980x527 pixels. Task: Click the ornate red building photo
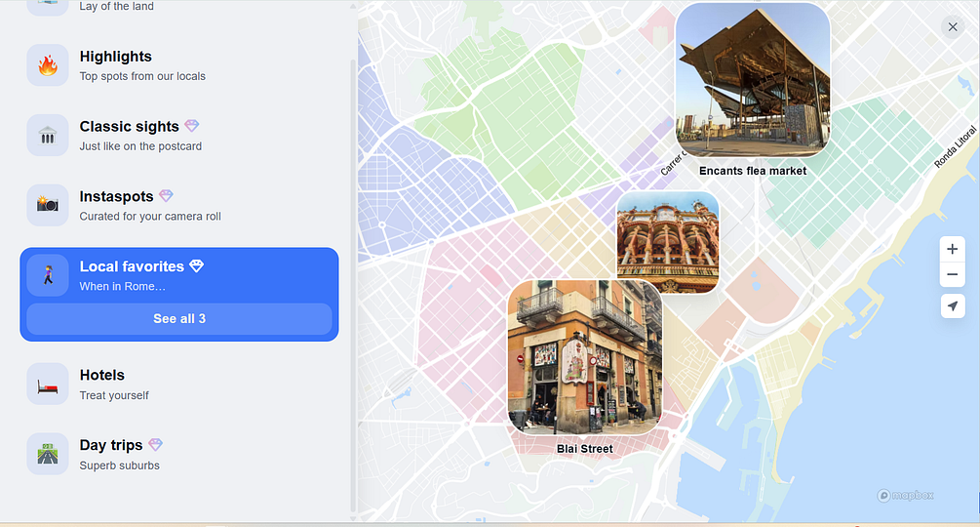tap(668, 243)
